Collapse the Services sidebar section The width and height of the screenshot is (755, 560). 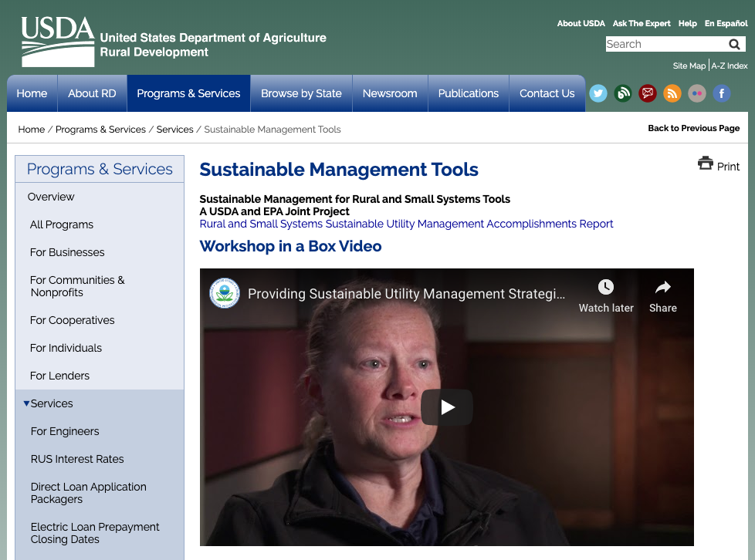point(26,403)
